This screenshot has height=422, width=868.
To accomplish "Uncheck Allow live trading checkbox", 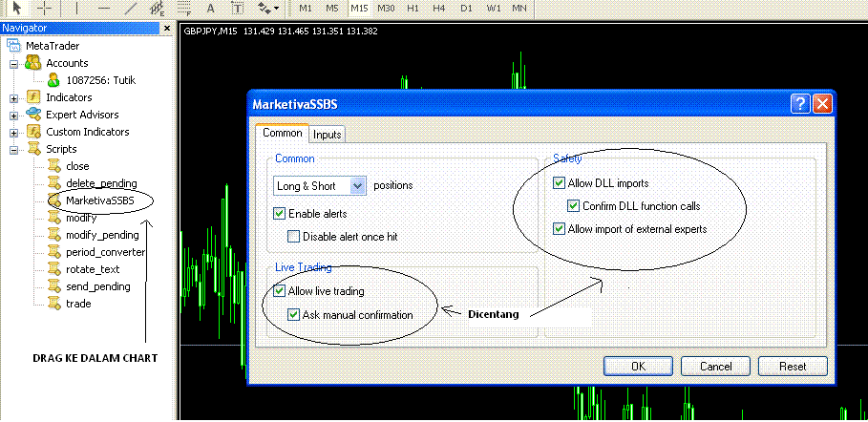I will tap(280, 290).
